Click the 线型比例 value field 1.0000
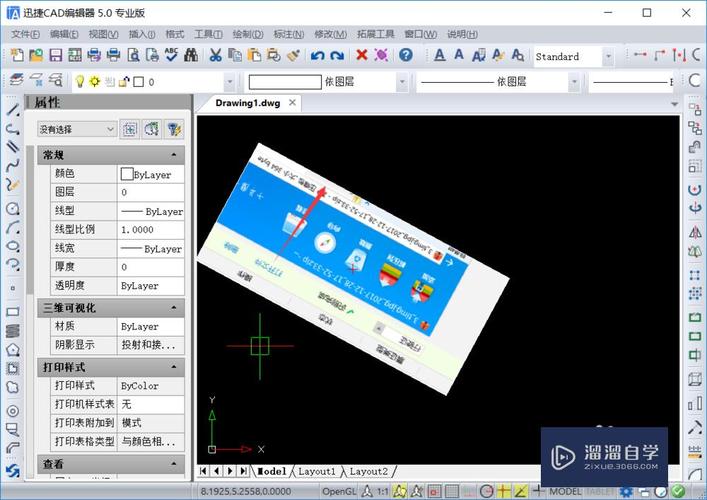707x500 pixels. [150, 230]
